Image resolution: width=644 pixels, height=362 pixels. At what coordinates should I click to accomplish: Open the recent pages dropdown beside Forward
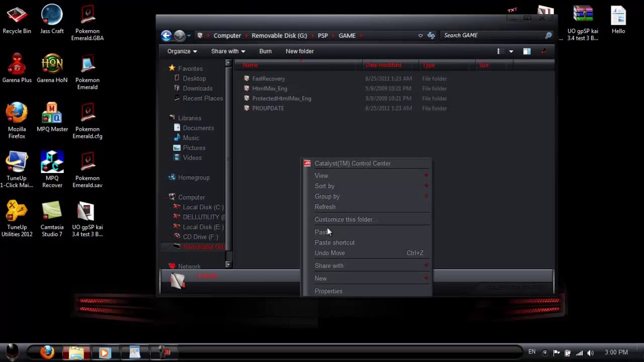pyautogui.click(x=189, y=35)
